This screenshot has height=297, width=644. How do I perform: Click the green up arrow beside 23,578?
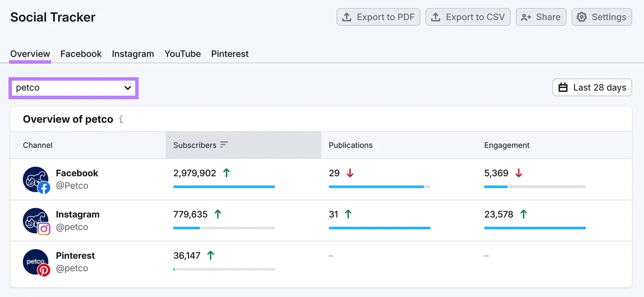(x=524, y=214)
